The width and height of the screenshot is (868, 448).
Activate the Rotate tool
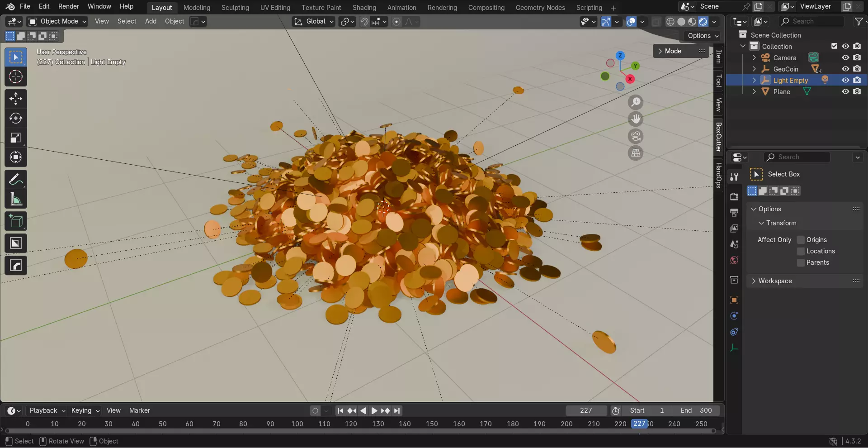(16, 118)
